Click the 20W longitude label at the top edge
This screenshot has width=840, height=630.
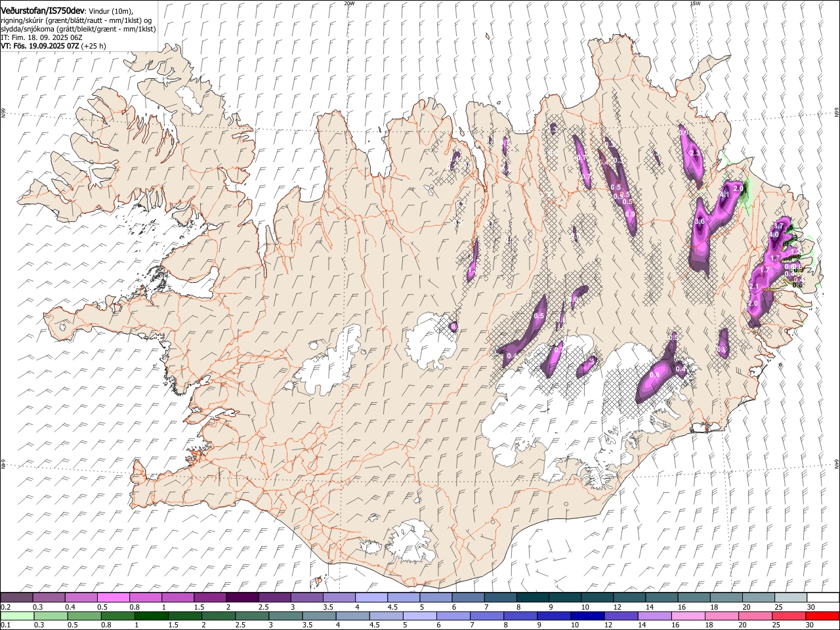pyautogui.click(x=349, y=3)
